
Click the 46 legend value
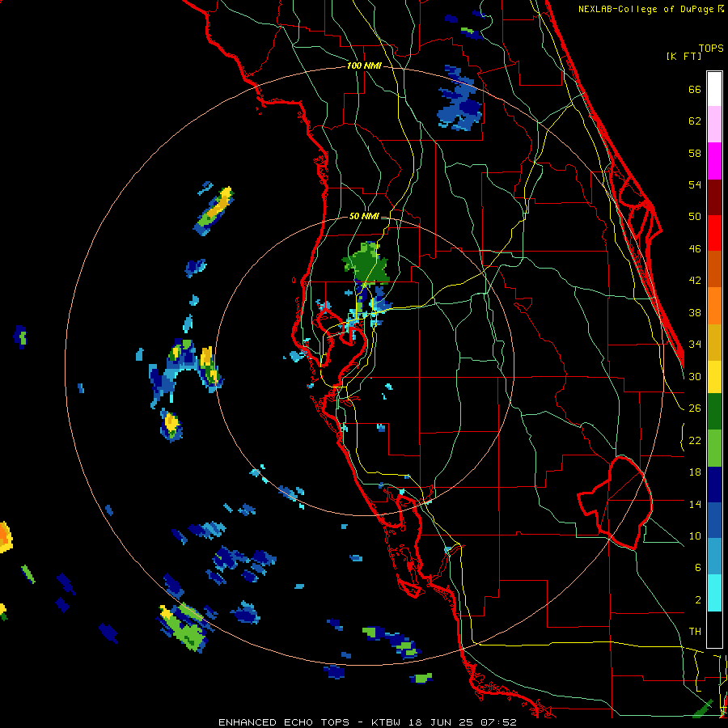pos(695,249)
